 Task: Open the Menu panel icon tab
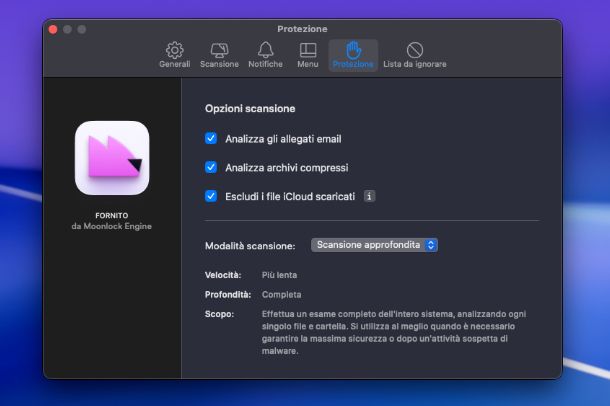[308, 55]
